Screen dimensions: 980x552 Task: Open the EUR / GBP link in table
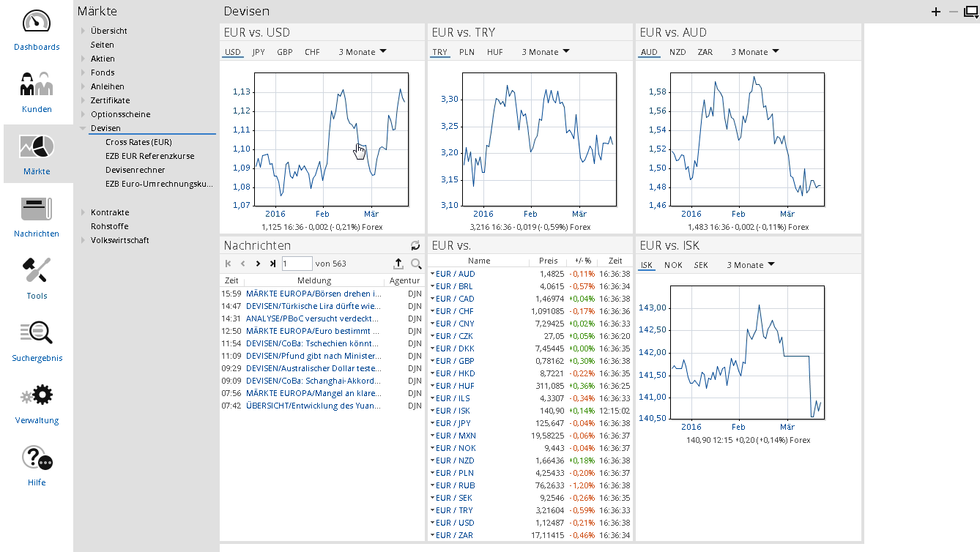455,361
